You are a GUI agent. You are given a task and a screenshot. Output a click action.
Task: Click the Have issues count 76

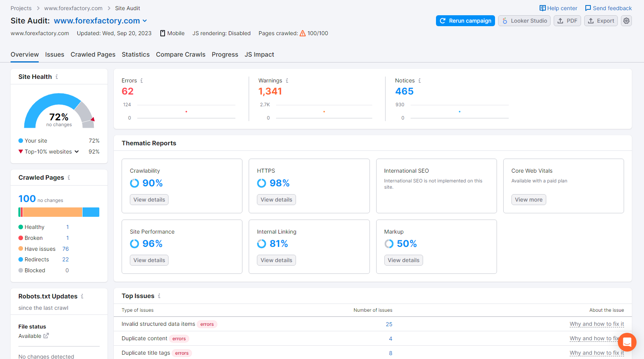[66, 249]
